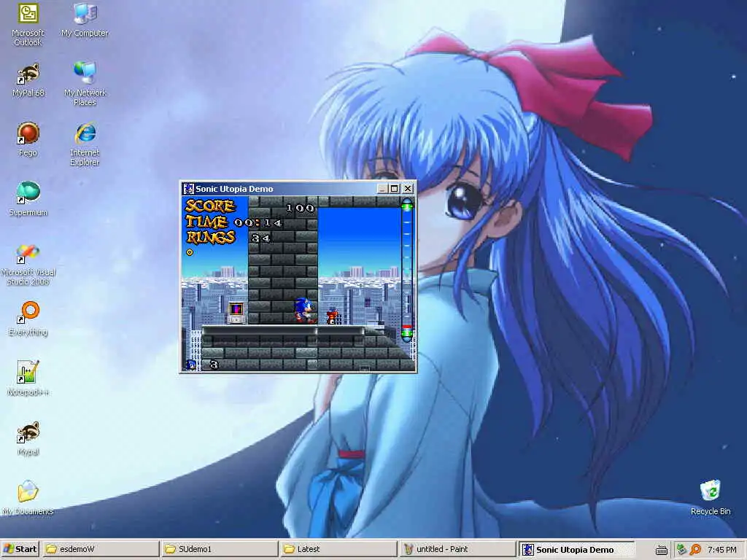Click the Sonic Utopia Demo window title
This screenshot has width=747, height=560.
tap(234, 189)
